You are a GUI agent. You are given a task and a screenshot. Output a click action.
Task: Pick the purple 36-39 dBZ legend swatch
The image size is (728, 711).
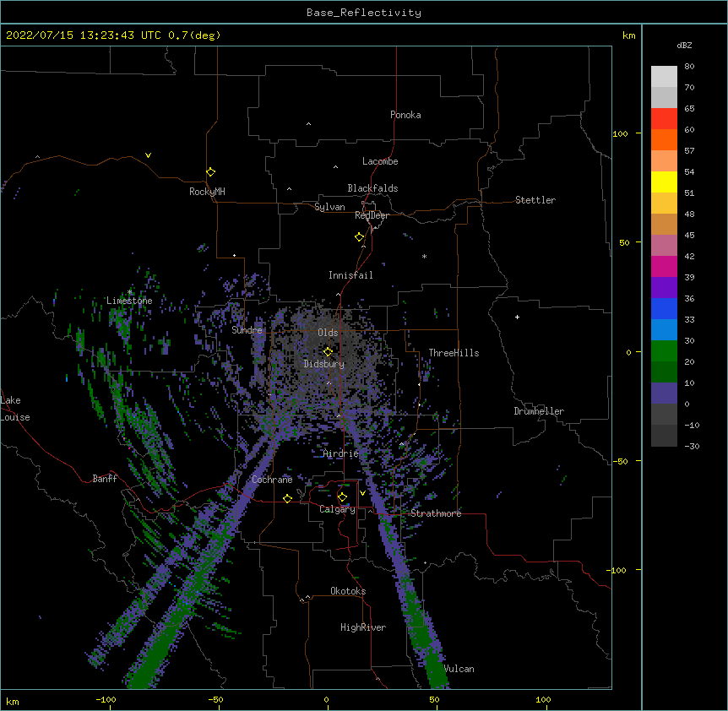(x=664, y=287)
